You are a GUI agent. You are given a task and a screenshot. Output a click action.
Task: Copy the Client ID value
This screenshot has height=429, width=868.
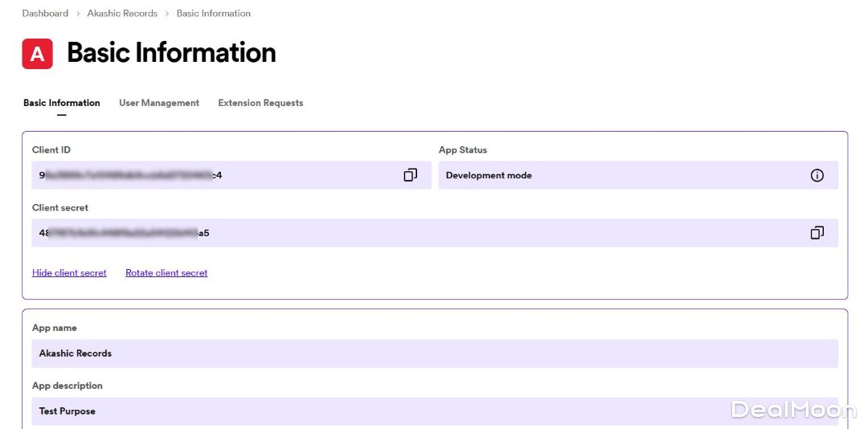tap(410, 175)
